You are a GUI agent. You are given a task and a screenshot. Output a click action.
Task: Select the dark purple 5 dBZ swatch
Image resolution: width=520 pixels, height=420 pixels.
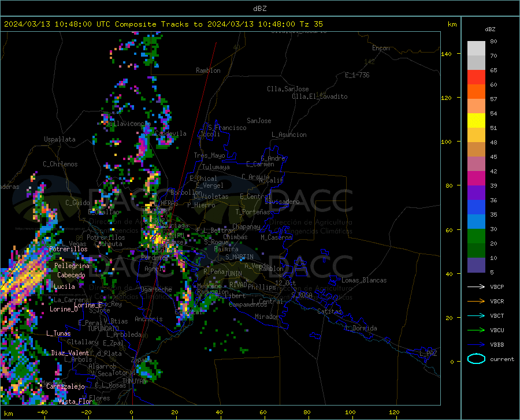point(476,265)
